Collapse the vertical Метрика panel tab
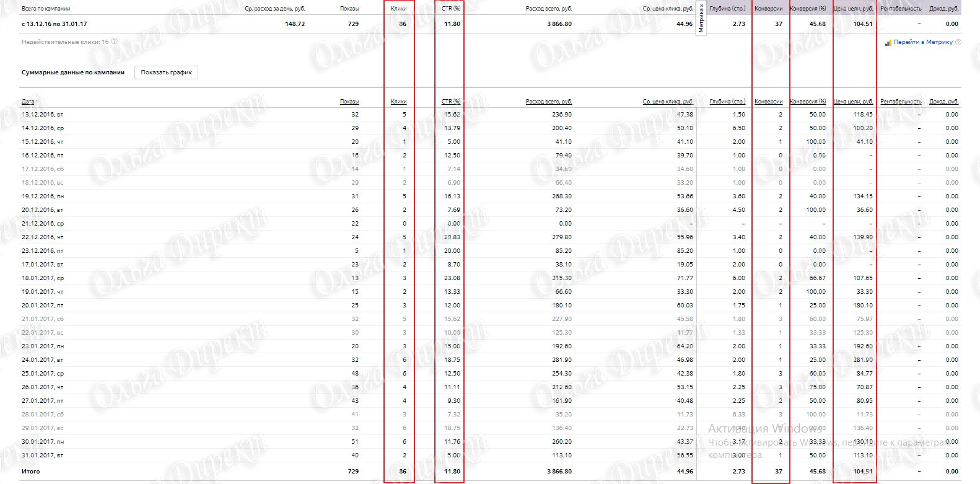The height and width of the screenshot is (484, 980). (701, 19)
